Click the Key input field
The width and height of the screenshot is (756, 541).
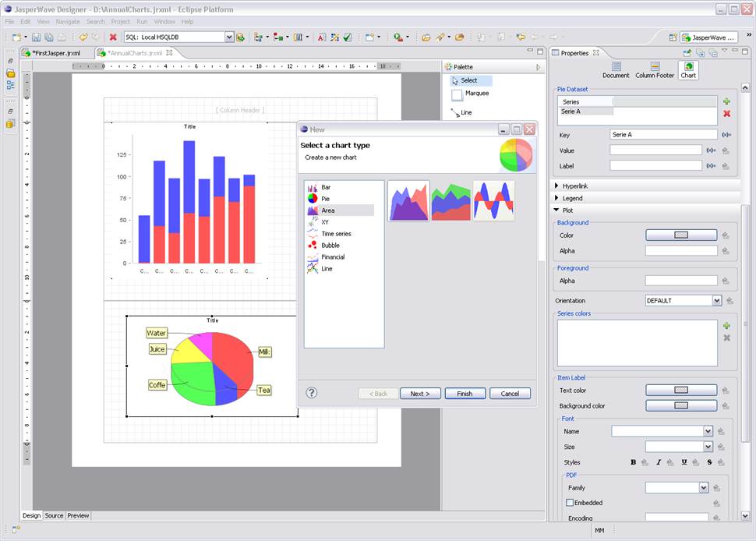(x=663, y=135)
